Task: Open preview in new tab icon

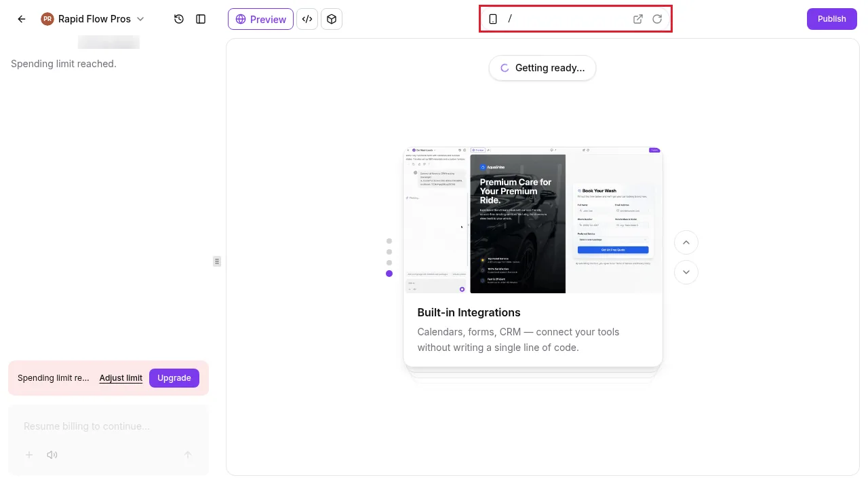Action: (638, 19)
